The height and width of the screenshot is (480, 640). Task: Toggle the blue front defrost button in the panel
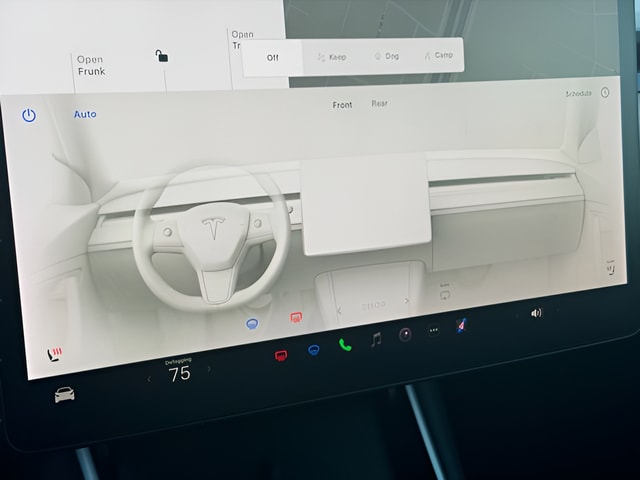tap(252, 324)
